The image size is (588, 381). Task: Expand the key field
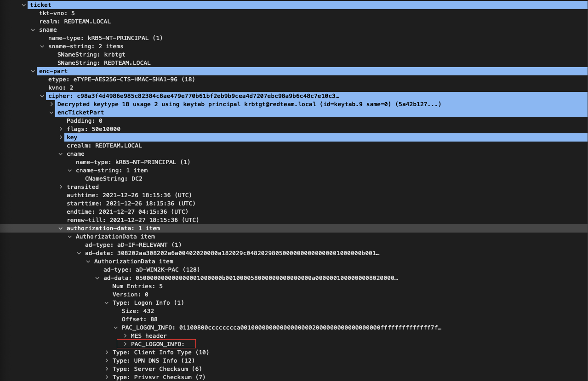click(x=61, y=137)
